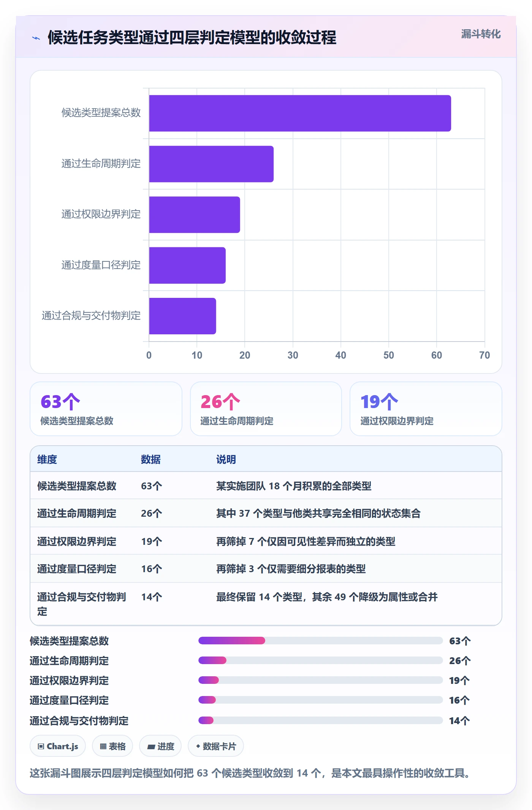Open the 63个 stat card
Image resolution: width=532 pixels, height=810 pixels.
click(106, 409)
